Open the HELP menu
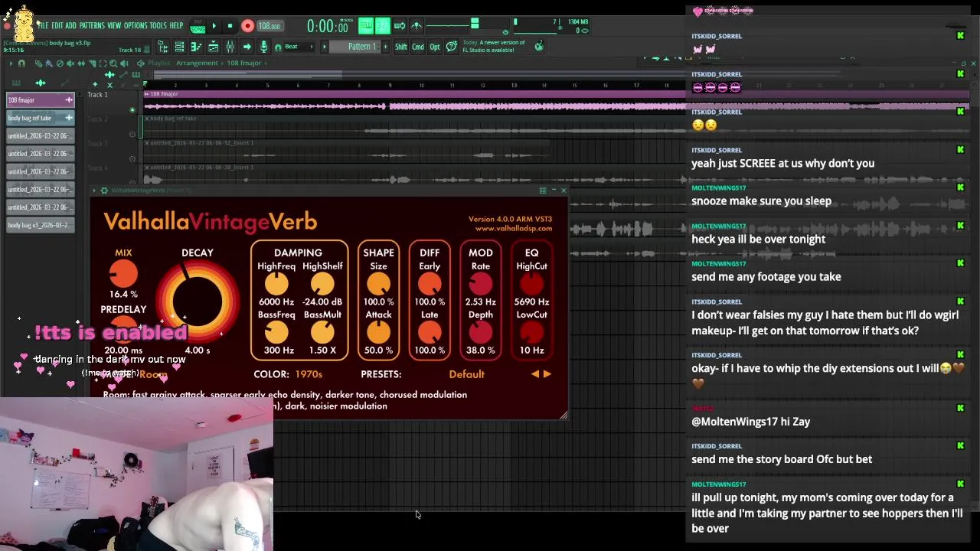 pyautogui.click(x=176, y=26)
